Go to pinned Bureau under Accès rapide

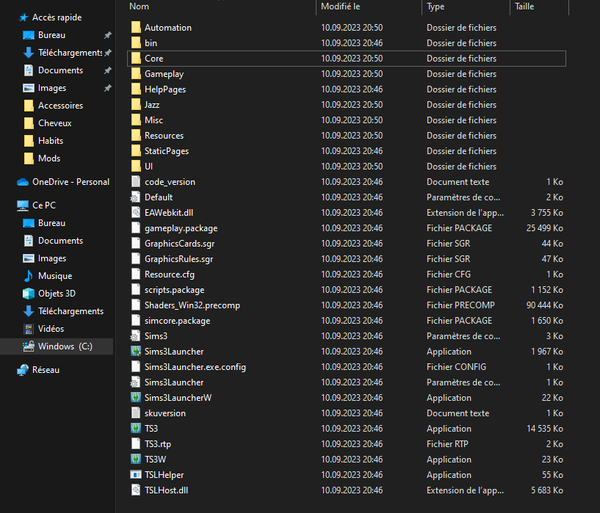pyautogui.click(x=52, y=35)
